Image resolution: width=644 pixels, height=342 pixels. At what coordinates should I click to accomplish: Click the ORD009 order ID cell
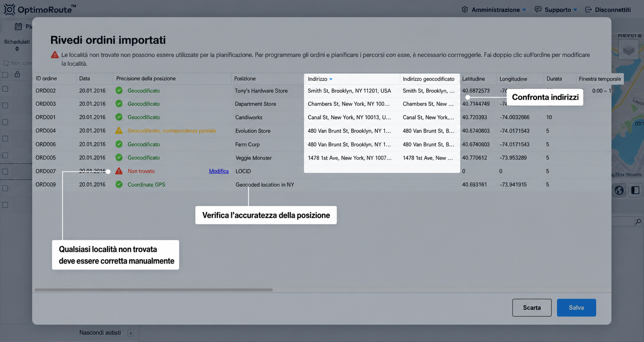coord(45,184)
